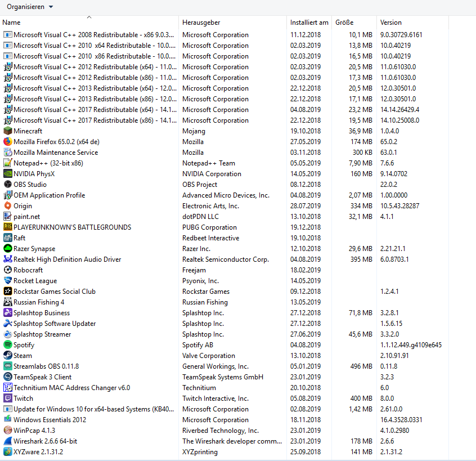Image resolution: width=476 pixels, height=461 pixels.
Task: Select the Origin icon
Action: click(7, 206)
